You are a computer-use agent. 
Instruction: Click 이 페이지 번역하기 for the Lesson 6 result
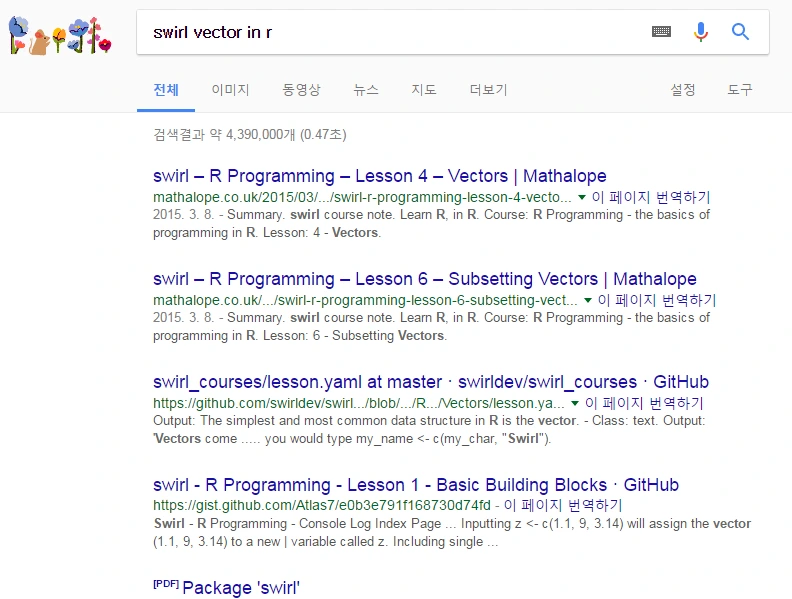[657, 300]
